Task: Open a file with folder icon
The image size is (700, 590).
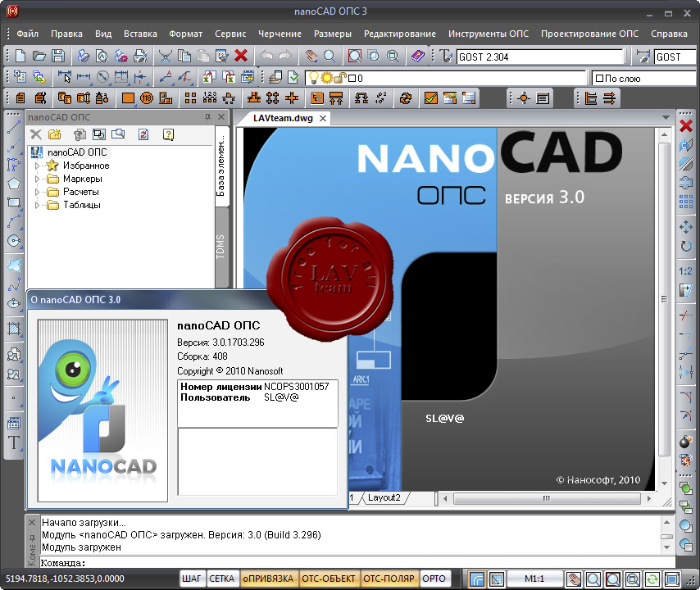Action: pyautogui.click(x=39, y=57)
